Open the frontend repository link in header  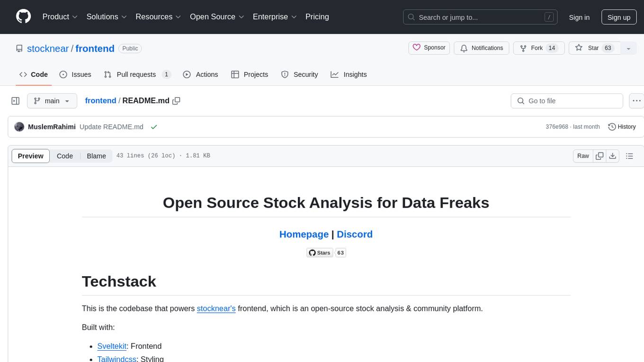tap(95, 48)
